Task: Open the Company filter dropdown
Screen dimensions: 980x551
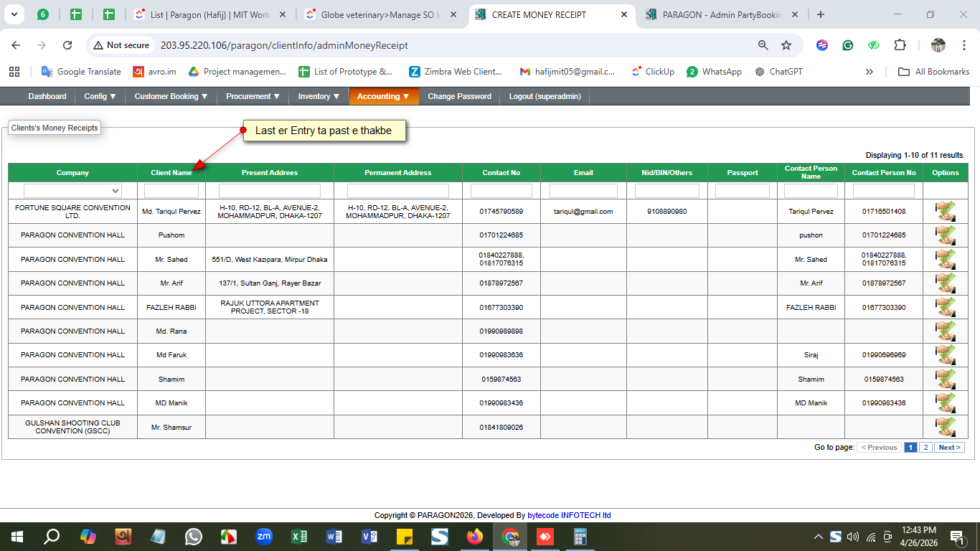Action: (72, 191)
